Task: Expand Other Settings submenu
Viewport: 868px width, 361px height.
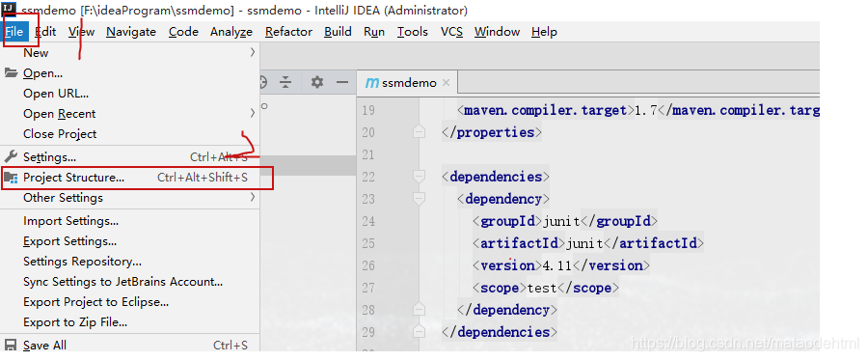Action: click(x=130, y=198)
